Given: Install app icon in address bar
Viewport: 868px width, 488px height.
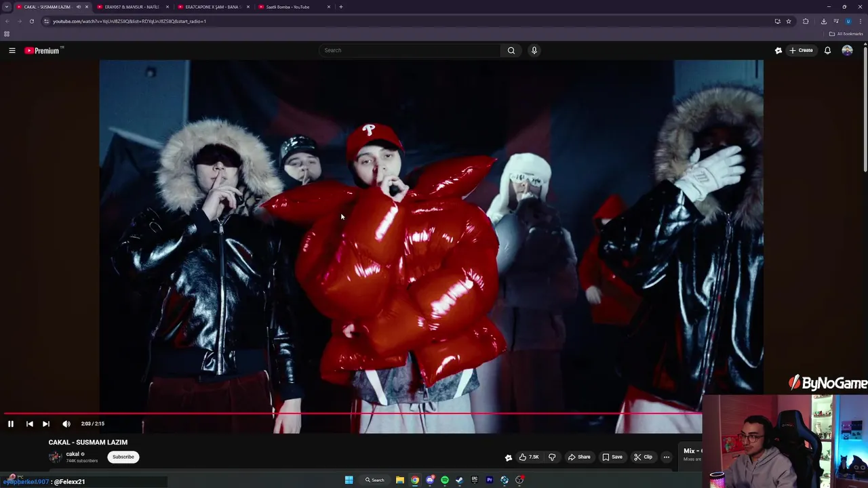Looking at the screenshot, I should (x=777, y=21).
